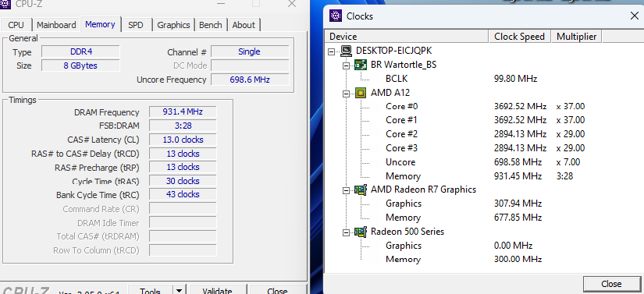The height and width of the screenshot is (294, 644).
Task: Click the AMD A12 processor chip icon
Action: pyautogui.click(x=361, y=93)
